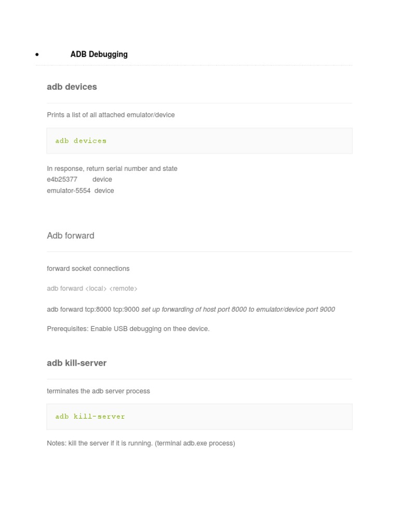Select the bold "adb kill-server" section heading
The height and width of the screenshot is (532, 399).
[76, 363]
